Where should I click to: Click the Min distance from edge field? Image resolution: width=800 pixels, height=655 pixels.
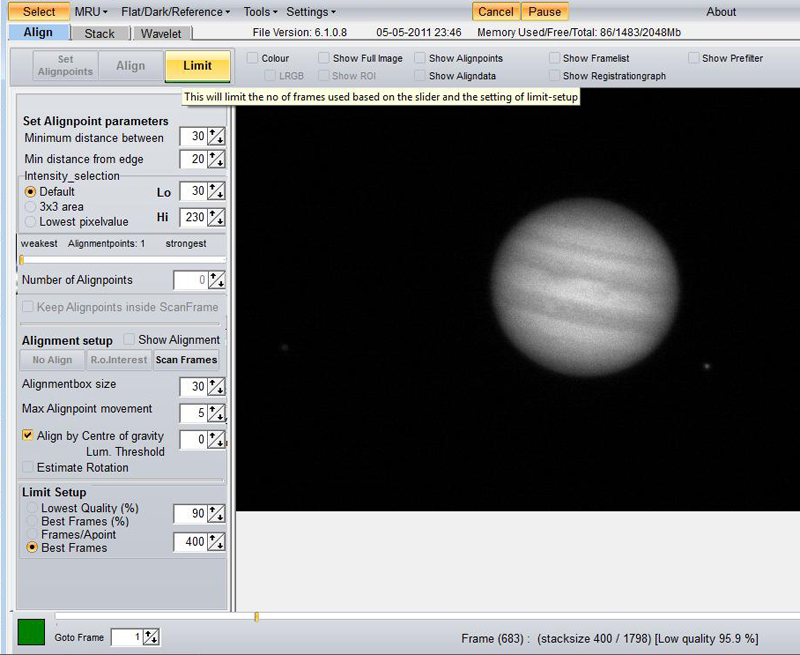[192, 160]
